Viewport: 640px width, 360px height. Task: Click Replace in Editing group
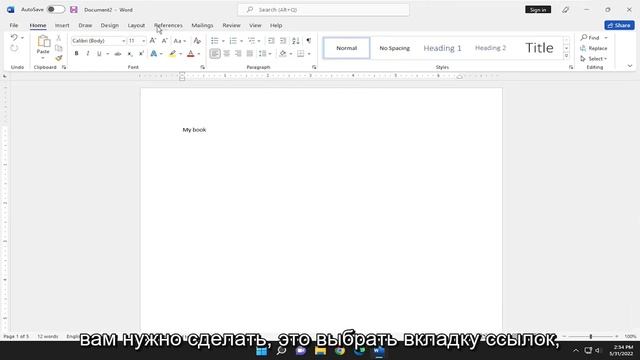[594, 48]
